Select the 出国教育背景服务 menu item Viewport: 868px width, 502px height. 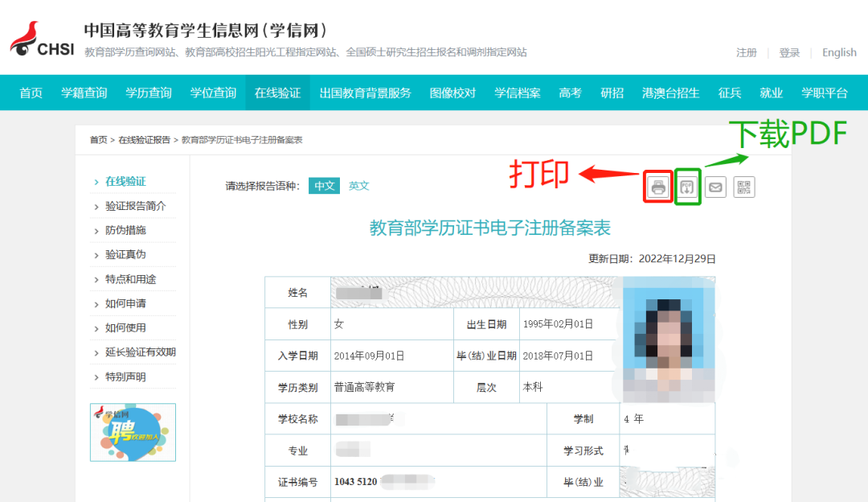point(364,93)
